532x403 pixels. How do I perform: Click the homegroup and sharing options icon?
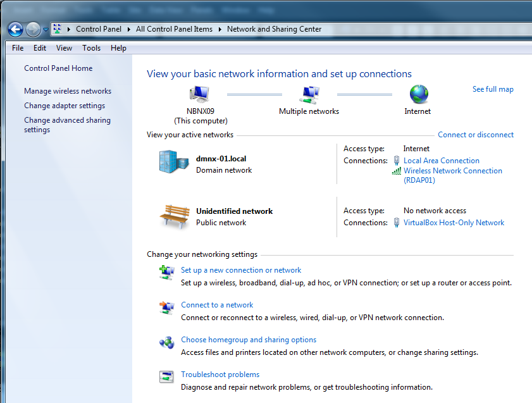tap(166, 342)
